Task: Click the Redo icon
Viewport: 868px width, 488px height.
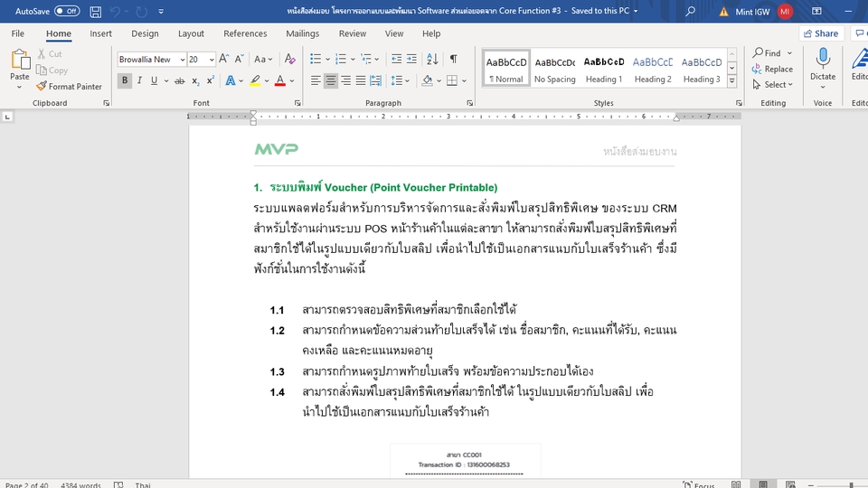Action: [142, 11]
